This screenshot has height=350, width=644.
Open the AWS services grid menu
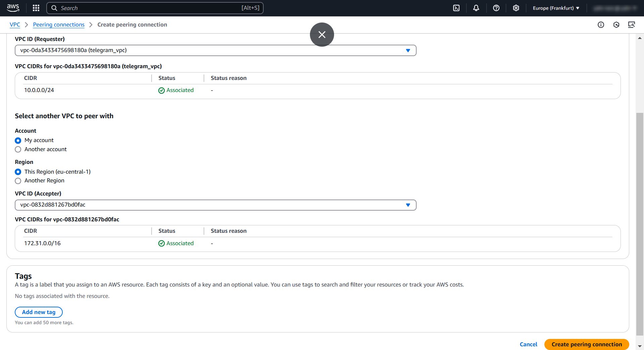[36, 8]
